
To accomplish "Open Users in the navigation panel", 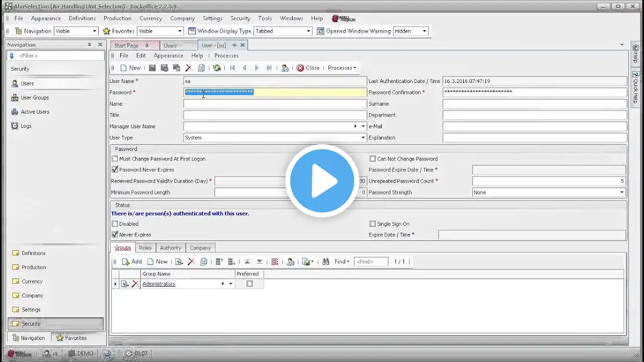I will coord(27,83).
